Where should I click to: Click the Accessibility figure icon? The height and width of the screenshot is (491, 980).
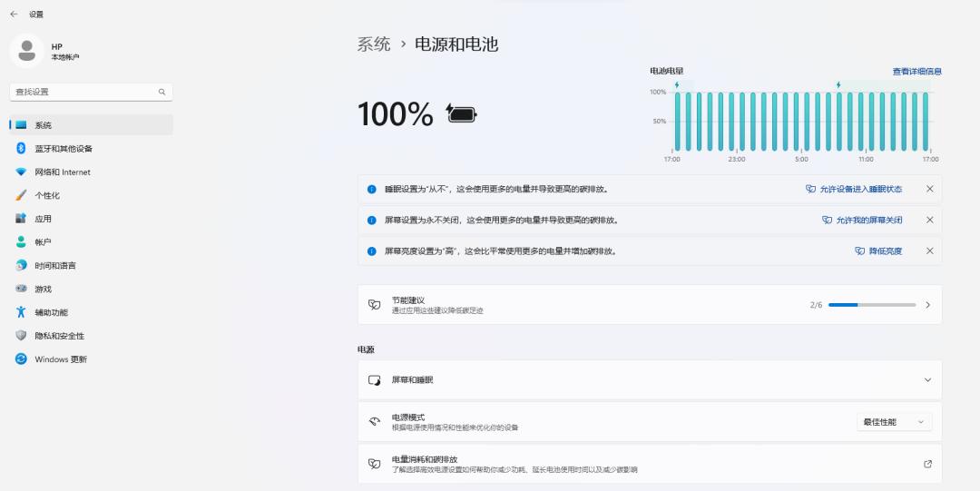(x=21, y=312)
